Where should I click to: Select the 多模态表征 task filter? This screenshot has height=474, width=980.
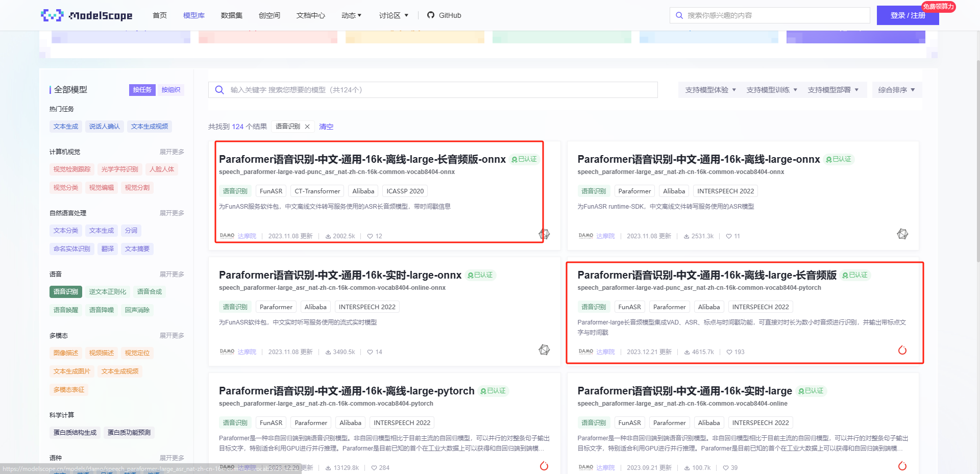tap(69, 390)
